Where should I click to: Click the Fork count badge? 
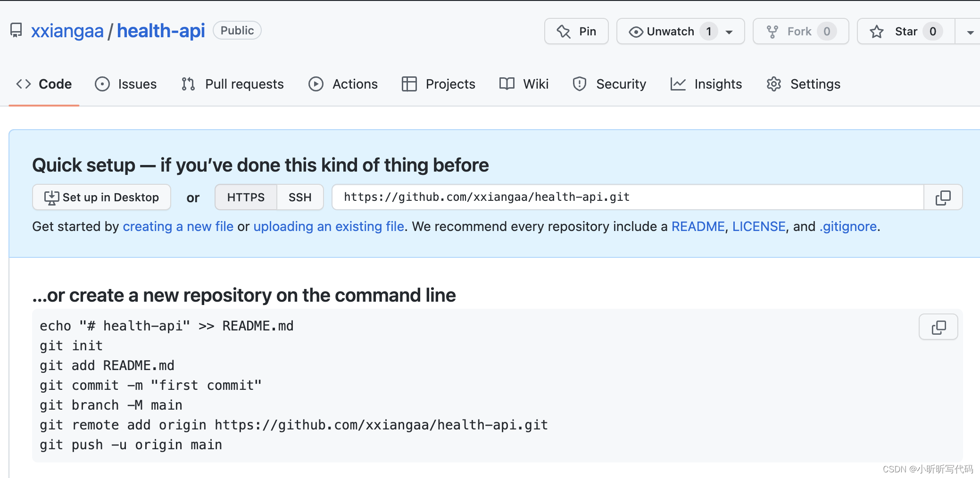click(827, 32)
